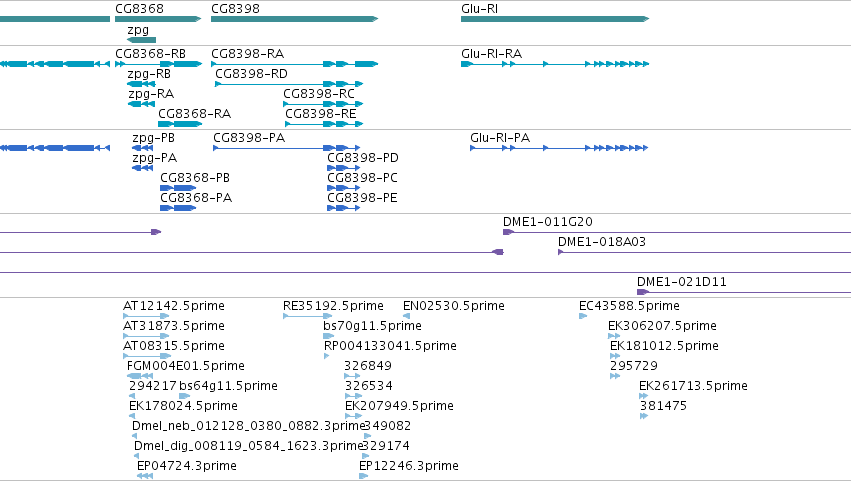This screenshot has height=481, width=851.
Task: Select the EK178024.5prime EST label
Action: [x=183, y=406]
